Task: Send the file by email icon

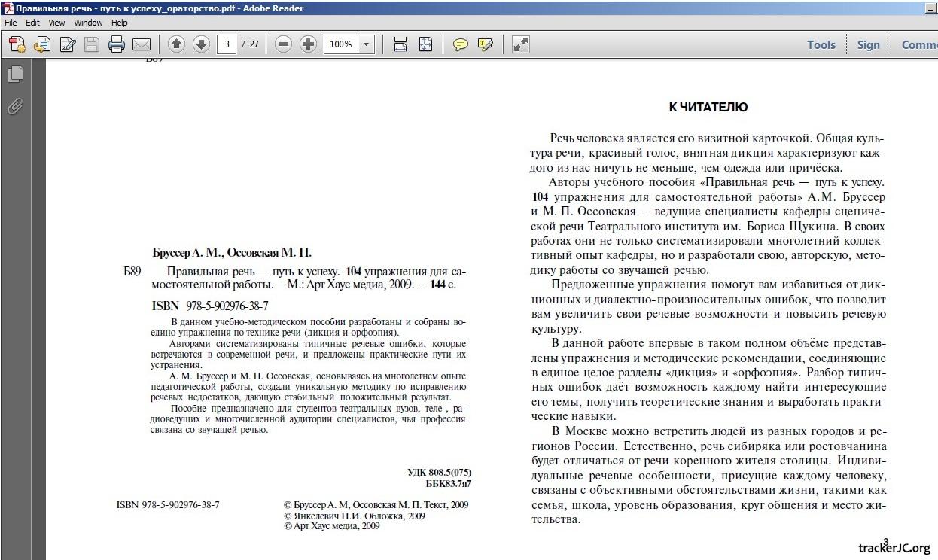Action: coord(141,44)
